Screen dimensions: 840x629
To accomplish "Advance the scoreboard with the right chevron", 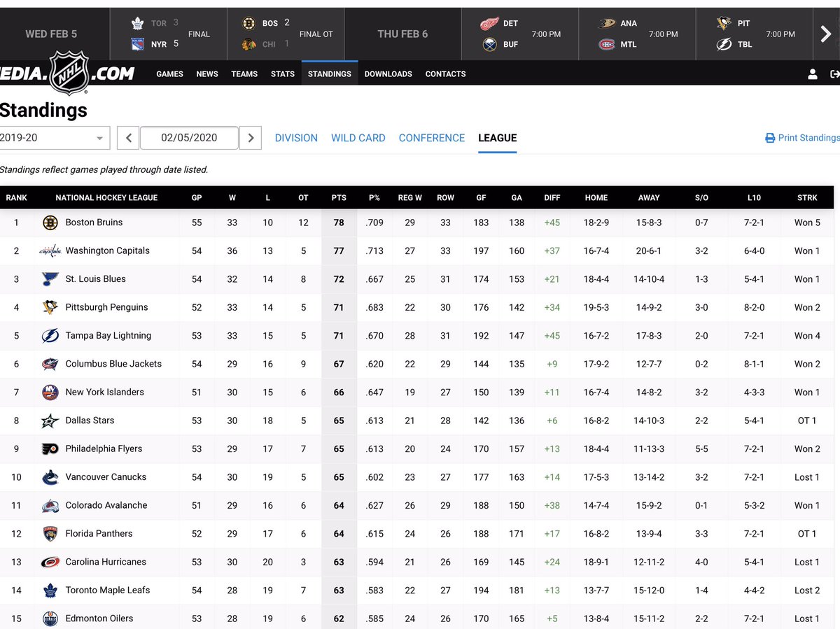I will 826,34.
